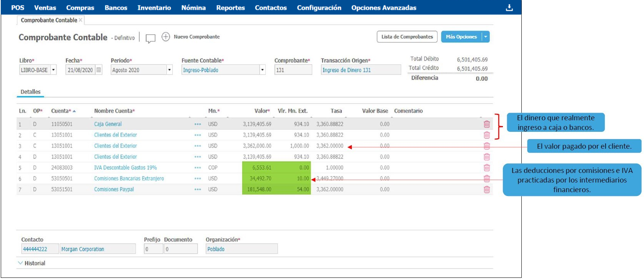Open the Fuente Contable dropdown arrow
Screen dimensions: 644x279
(x=262, y=70)
